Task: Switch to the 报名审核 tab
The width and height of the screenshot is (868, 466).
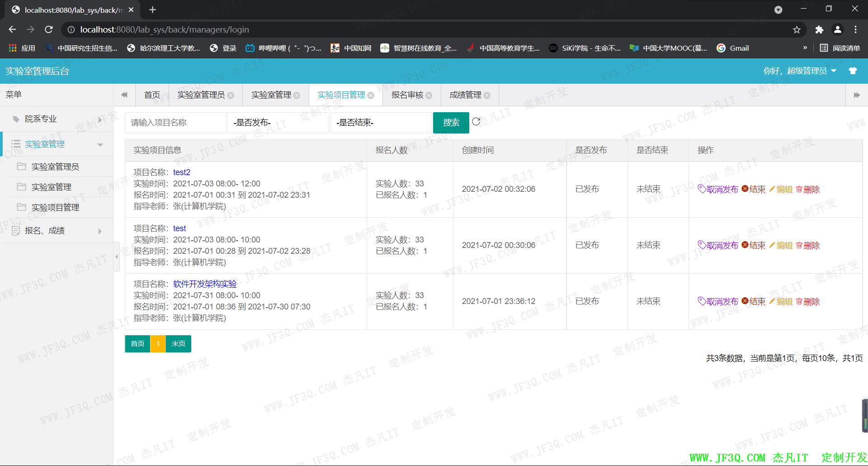Action: coord(407,95)
